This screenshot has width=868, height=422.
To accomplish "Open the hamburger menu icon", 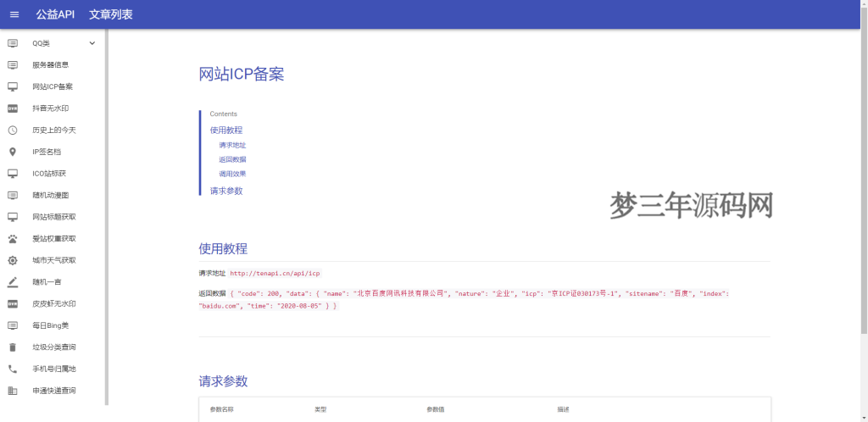I will 14,14.
